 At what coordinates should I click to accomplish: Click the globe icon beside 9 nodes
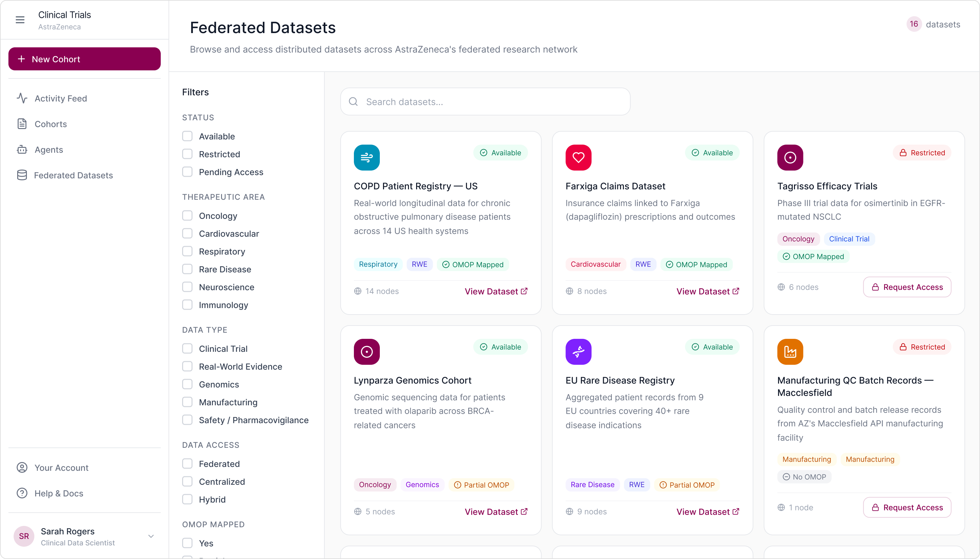coord(569,511)
